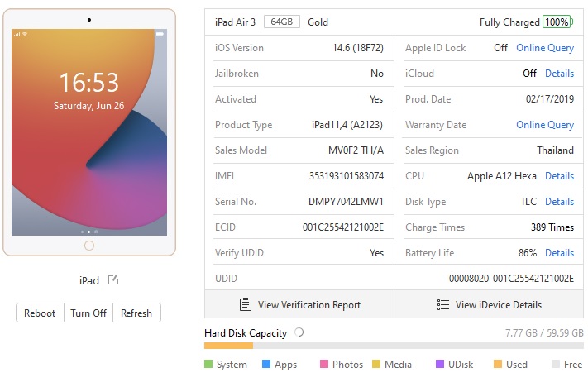Reboot the connected iPad
The width and height of the screenshot is (588, 387).
pyautogui.click(x=40, y=313)
